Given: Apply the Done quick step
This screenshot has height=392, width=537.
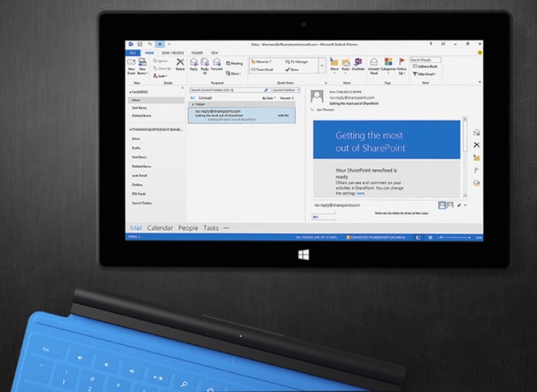Looking at the screenshot, I should [x=292, y=70].
